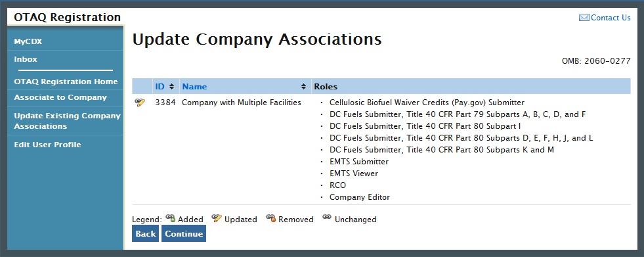Go to OTAQ Registration Home

tap(66, 82)
